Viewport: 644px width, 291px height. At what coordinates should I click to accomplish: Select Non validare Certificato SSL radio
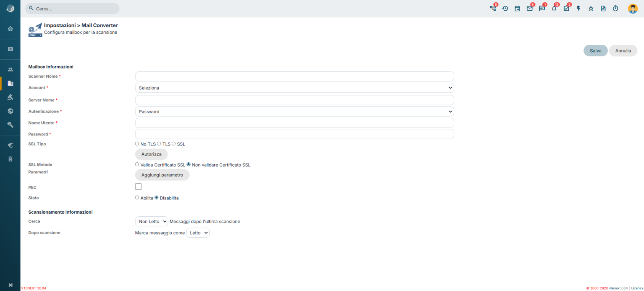(x=189, y=164)
